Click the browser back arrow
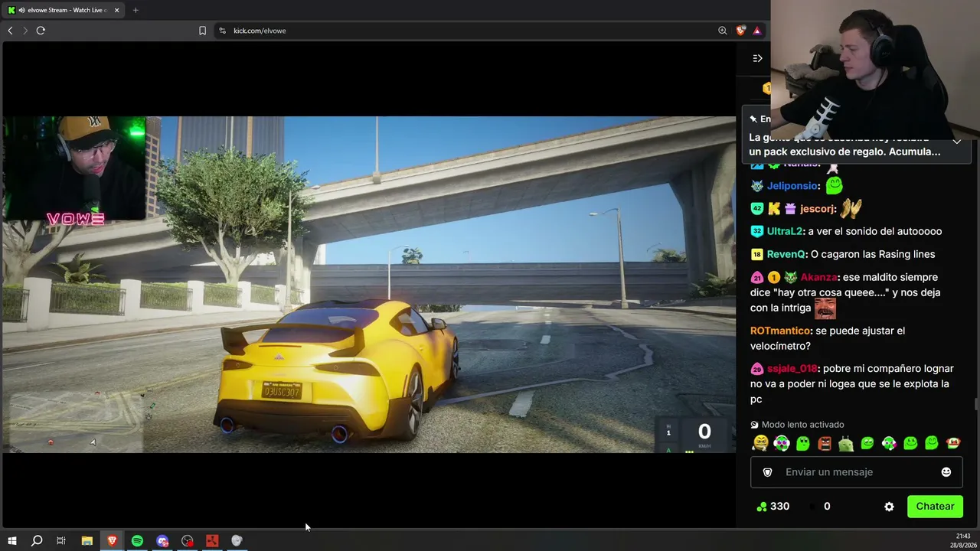This screenshot has width=980, height=551. point(10,31)
